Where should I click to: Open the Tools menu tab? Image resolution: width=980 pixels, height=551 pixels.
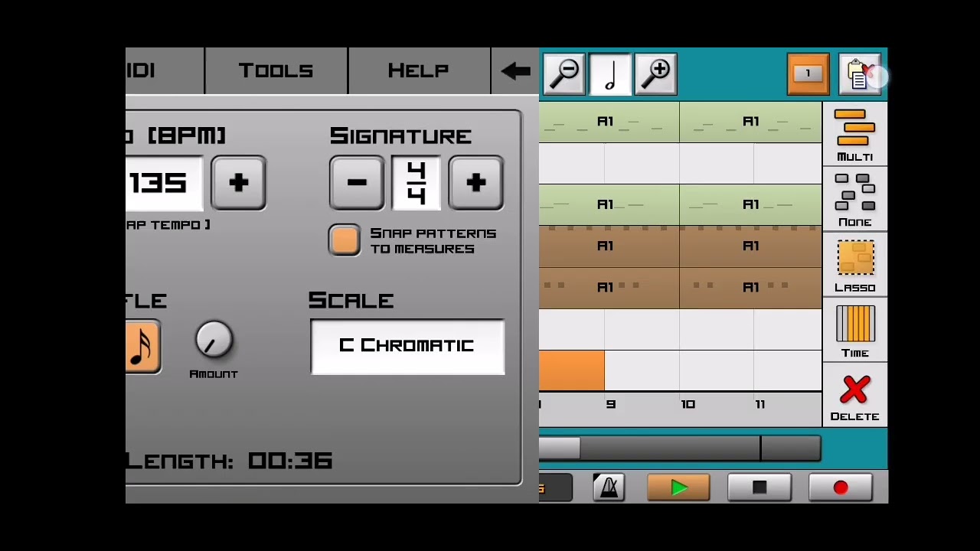(x=276, y=70)
